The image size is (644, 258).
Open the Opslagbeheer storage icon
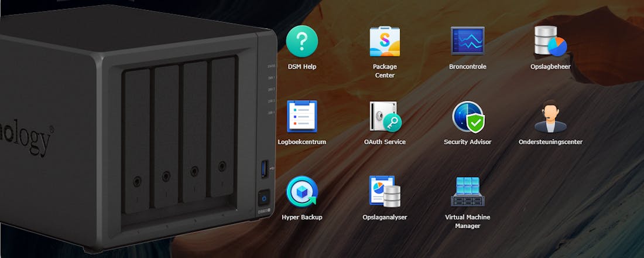[x=550, y=40]
